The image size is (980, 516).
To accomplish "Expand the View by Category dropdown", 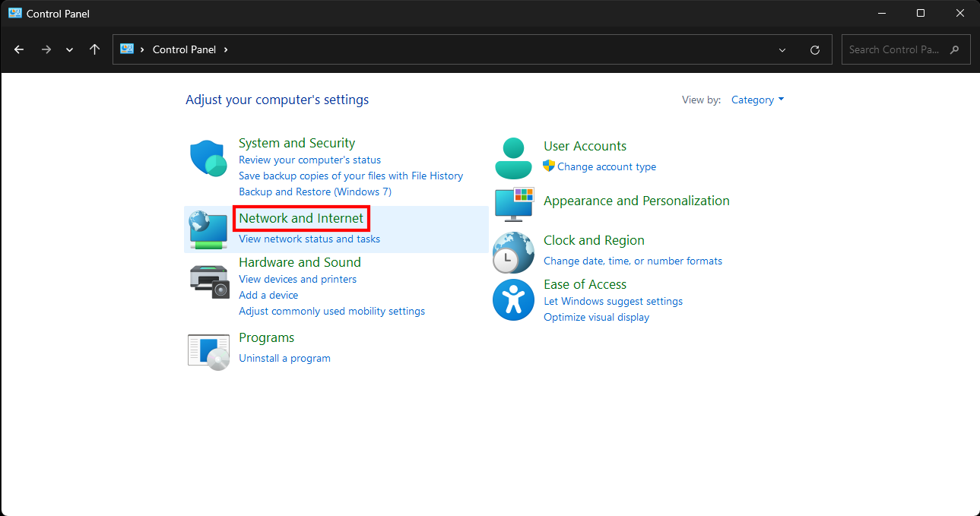I will (x=757, y=100).
